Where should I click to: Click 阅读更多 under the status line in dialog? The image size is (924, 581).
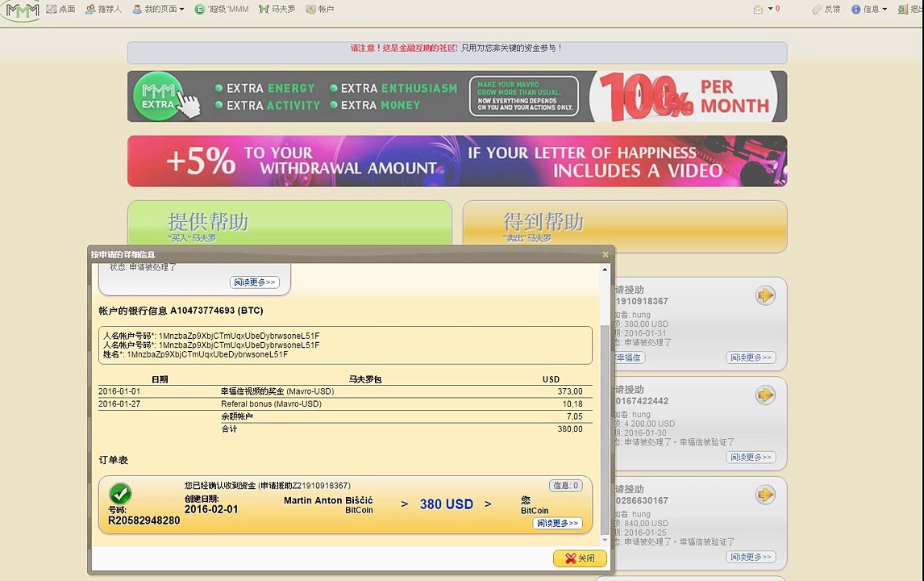tap(255, 282)
